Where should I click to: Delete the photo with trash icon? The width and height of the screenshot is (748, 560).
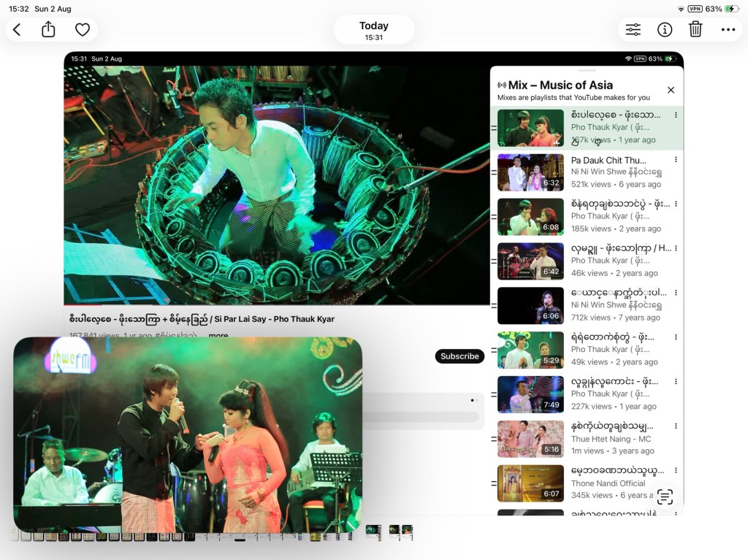[x=695, y=30]
